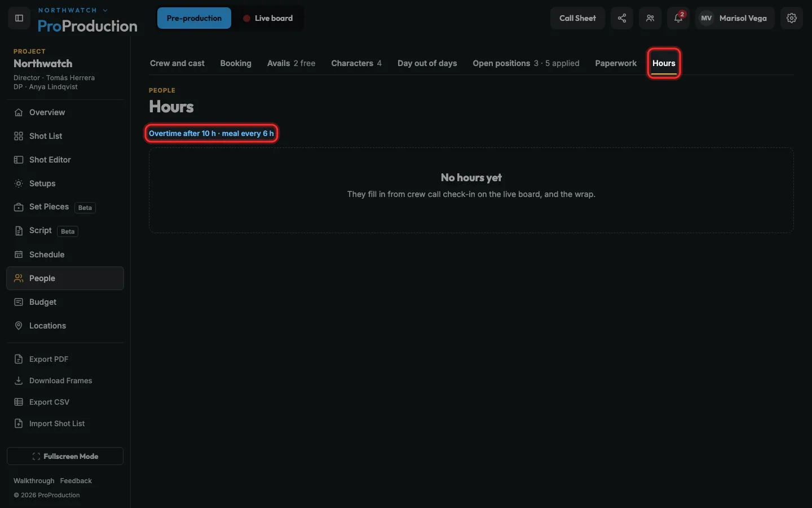Open Marisol Vega account menu

pos(735,18)
